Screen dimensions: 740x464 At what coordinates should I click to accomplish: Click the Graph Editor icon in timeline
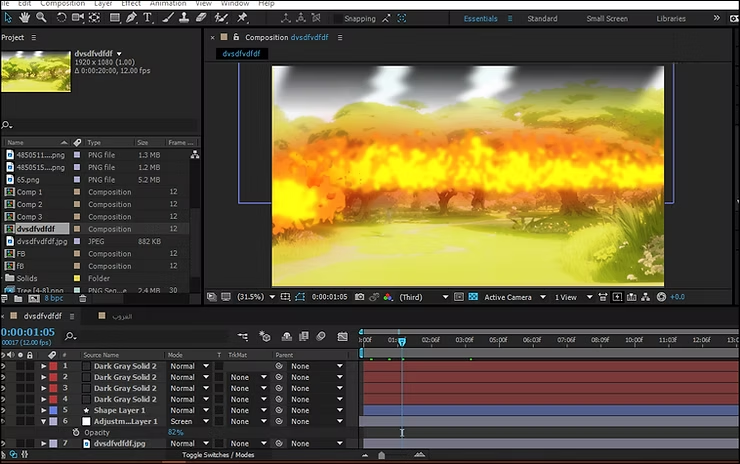click(343, 337)
